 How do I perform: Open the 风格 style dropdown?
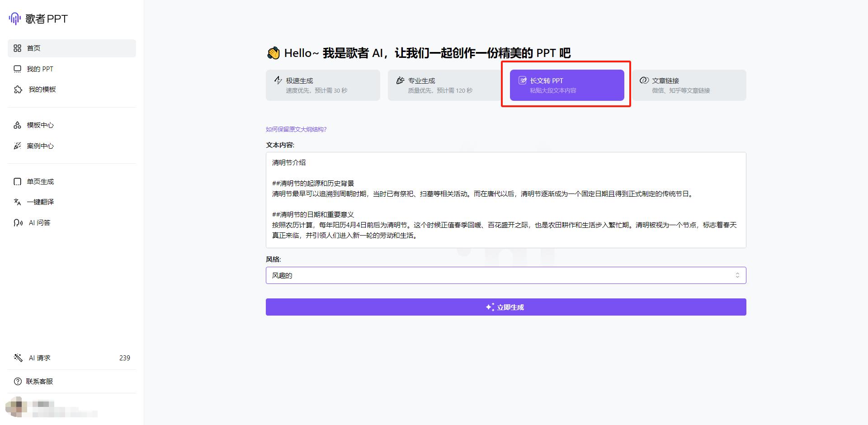tap(505, 275)
